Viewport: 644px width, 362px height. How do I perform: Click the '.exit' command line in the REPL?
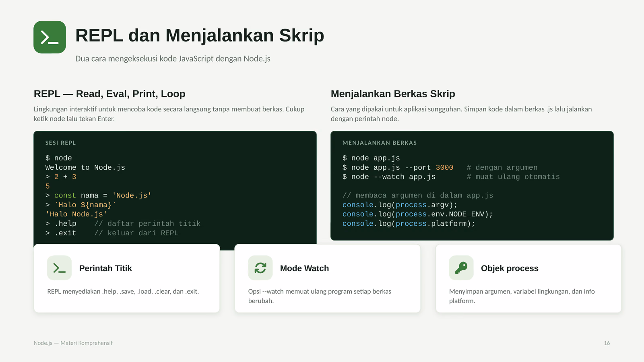(x=112, y=233)
